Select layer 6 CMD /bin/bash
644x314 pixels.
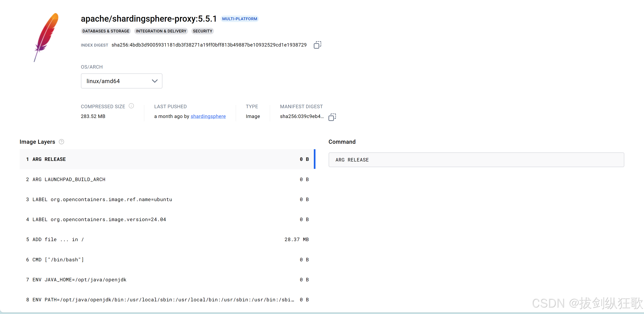(167, 260)
